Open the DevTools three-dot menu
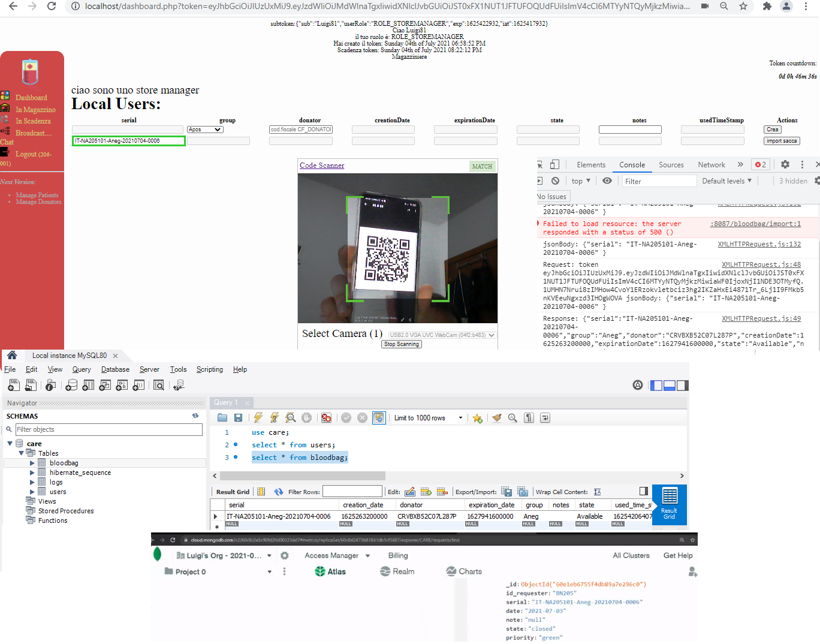This screenshot has width=820, height=644. pos(802,164)
